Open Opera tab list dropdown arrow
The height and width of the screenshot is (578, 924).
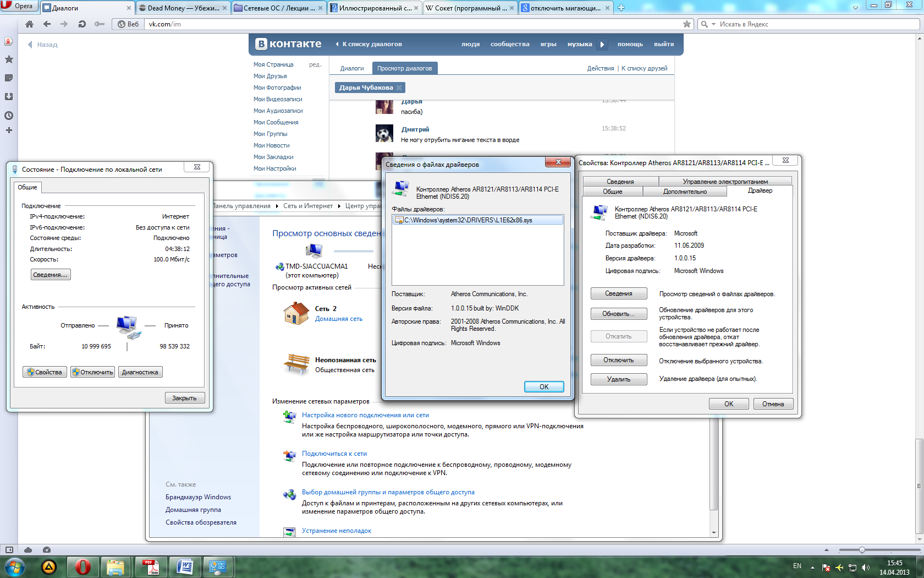pyautogui.click(x=855, y=8)
